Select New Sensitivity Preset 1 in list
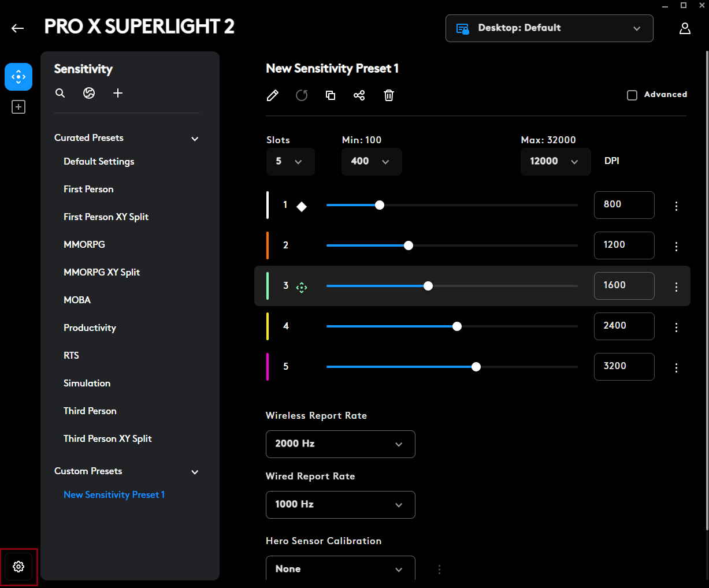This screenshot has width=709, height=588. coord(114,494)
